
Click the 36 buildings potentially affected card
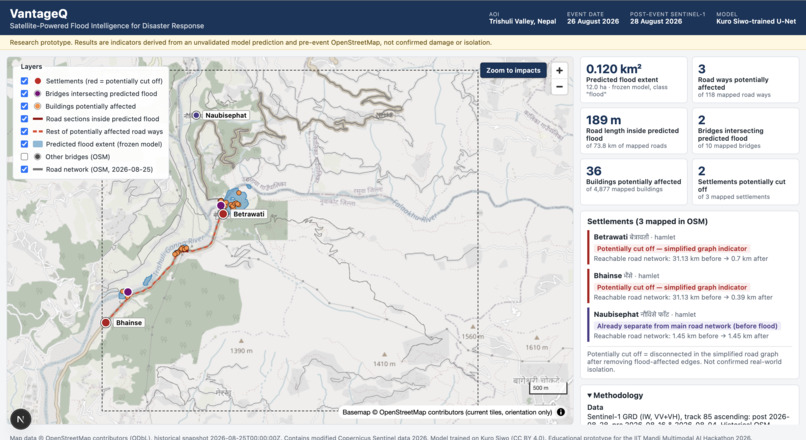(x=633, y=181)
